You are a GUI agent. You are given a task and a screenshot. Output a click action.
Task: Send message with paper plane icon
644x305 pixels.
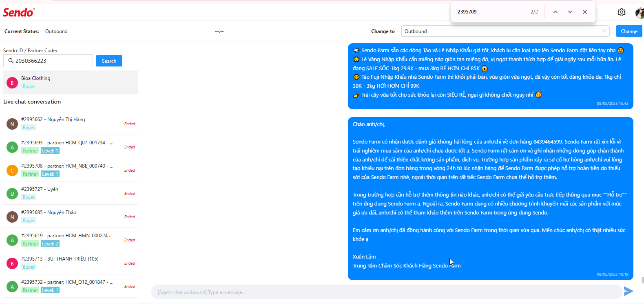628,291
